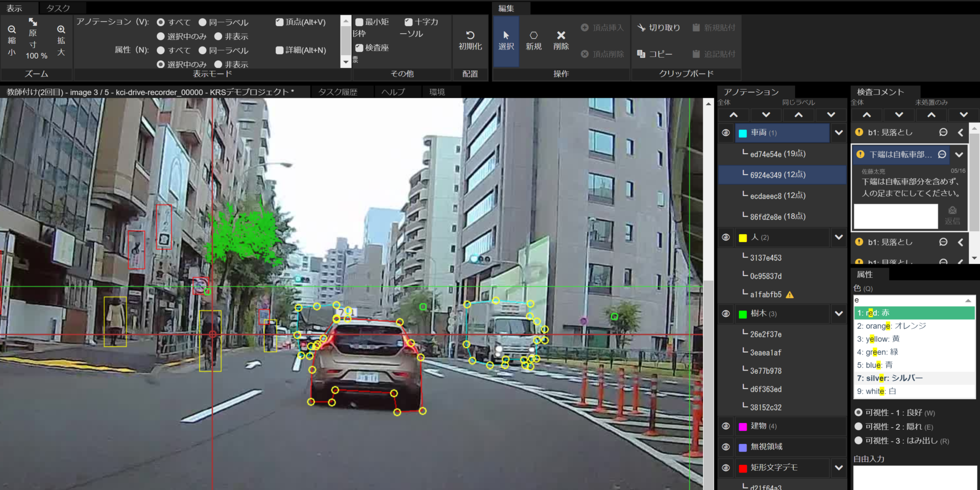This screenshot has width=980, height=490.
Task: Click the zoom in (拡大) icon
Action: 61,30
